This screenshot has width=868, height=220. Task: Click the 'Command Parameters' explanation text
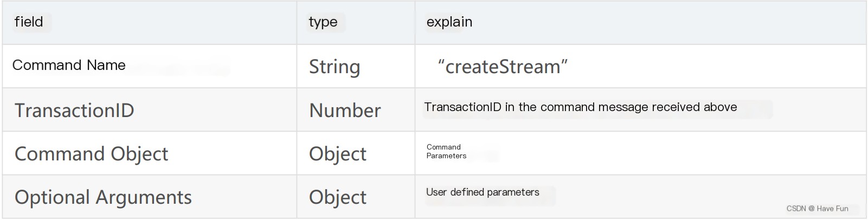[446, 151]
